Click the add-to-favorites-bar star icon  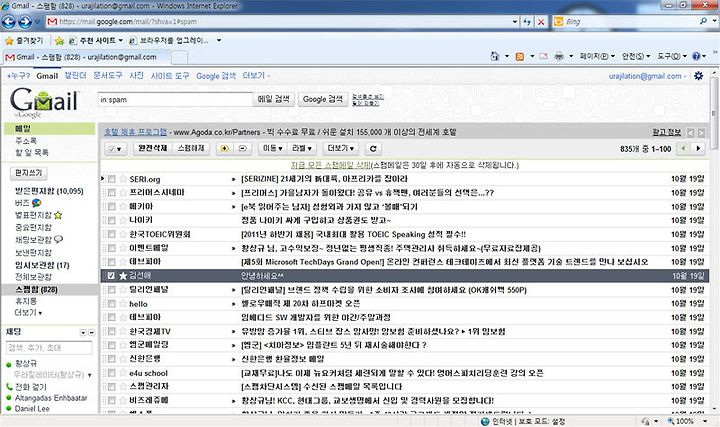[x=59, y=41]
